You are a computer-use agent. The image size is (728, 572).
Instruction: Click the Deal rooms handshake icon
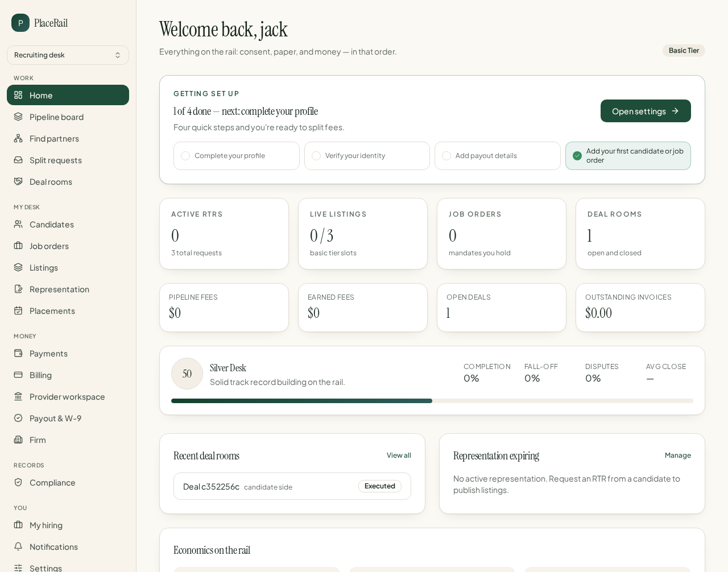pos(18,181)
